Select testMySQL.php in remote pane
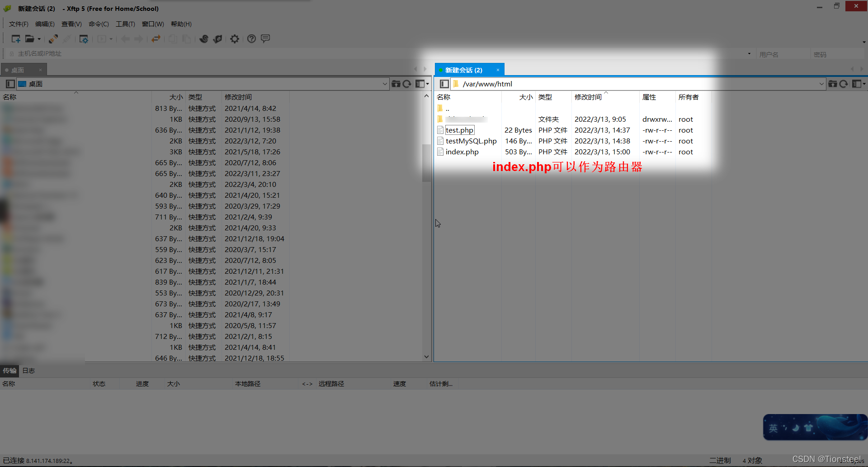This screenshot has height=467, width=868. click(x=471, y=141)
